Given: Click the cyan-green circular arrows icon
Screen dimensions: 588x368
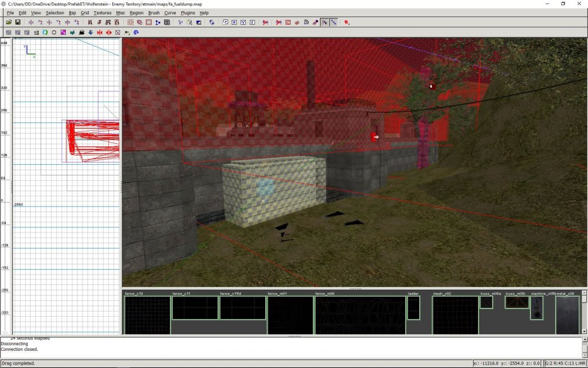Looking at the screenshot, I should (45, 32).
